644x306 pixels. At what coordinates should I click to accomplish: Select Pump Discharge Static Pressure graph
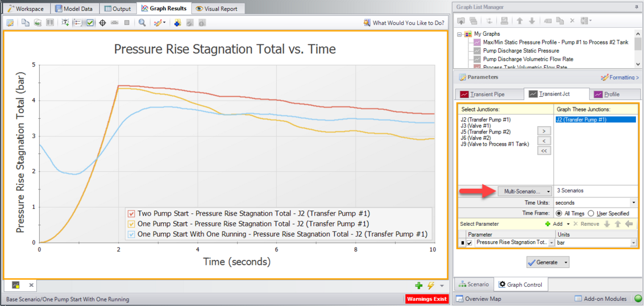(521, 51)
